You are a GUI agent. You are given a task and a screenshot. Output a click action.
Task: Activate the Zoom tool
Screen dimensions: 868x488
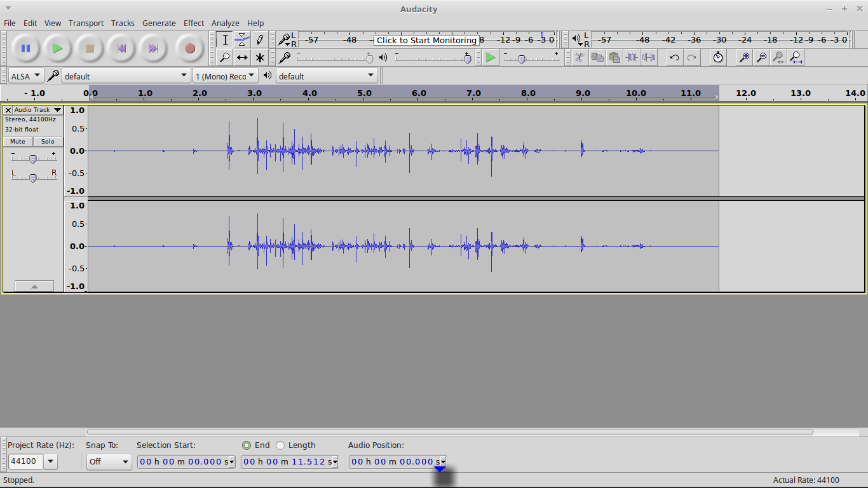(226, 57)
